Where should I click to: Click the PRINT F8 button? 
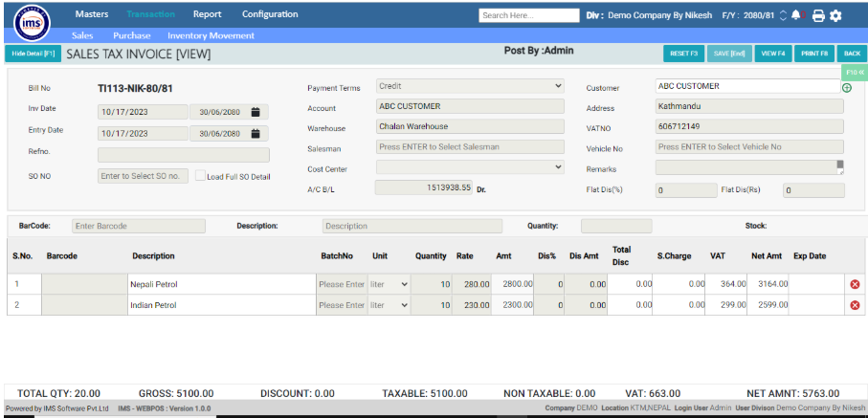814,54
